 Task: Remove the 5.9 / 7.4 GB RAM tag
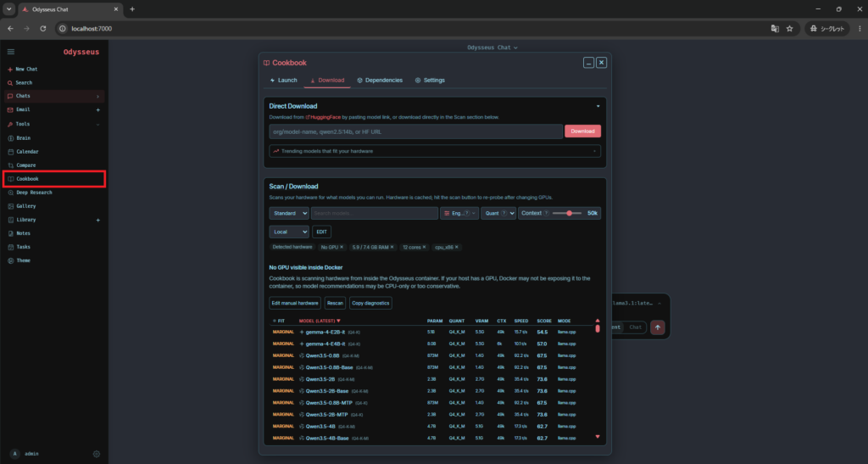[392, 247]
